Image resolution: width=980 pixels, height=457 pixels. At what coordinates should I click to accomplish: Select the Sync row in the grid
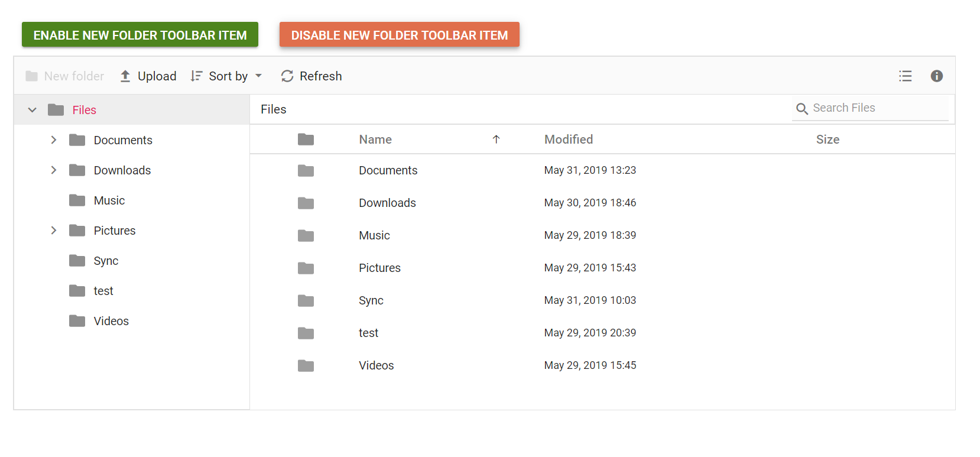[x=602, y=300]
